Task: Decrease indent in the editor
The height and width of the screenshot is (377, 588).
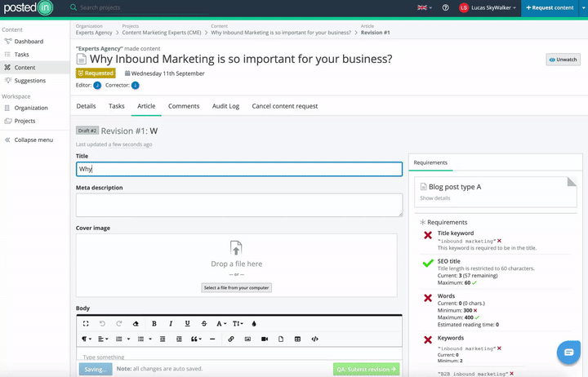Action: pyautogui.click(x=163, y=339)
